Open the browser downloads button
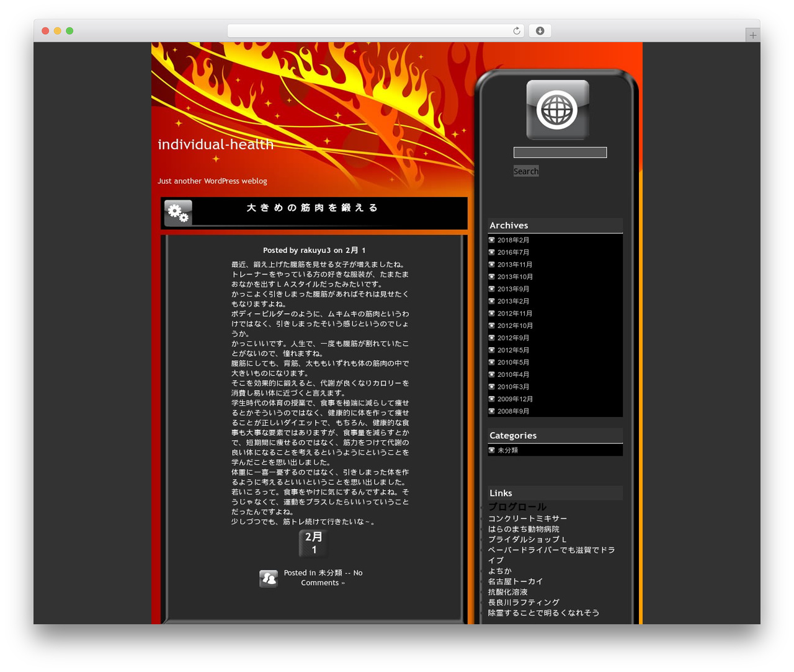794x672 pixels. click(540, 31)
